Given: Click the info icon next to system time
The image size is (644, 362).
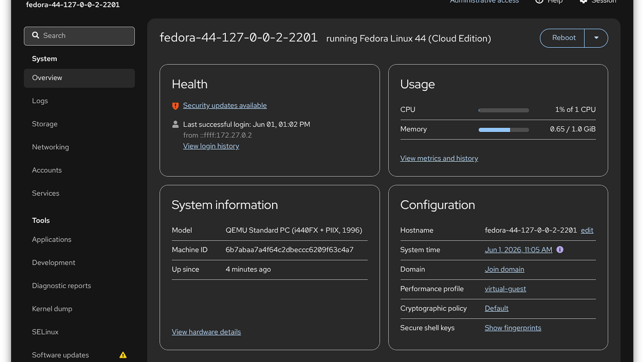Looking at the screenshot, I should pyautogui.click(x=560, y=250).
